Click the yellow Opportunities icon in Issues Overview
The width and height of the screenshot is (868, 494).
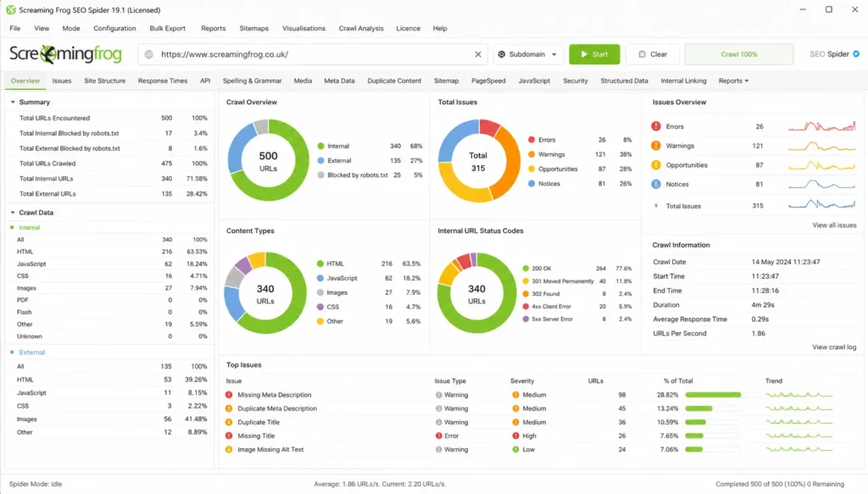click(656, 165)
